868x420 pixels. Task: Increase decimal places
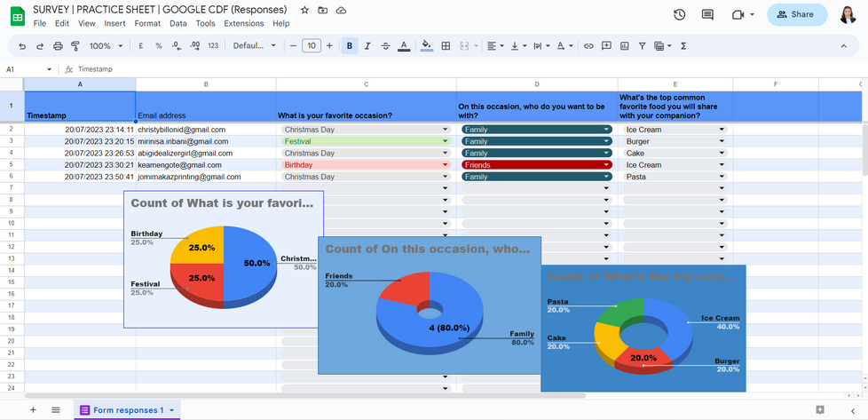point(195,46)
